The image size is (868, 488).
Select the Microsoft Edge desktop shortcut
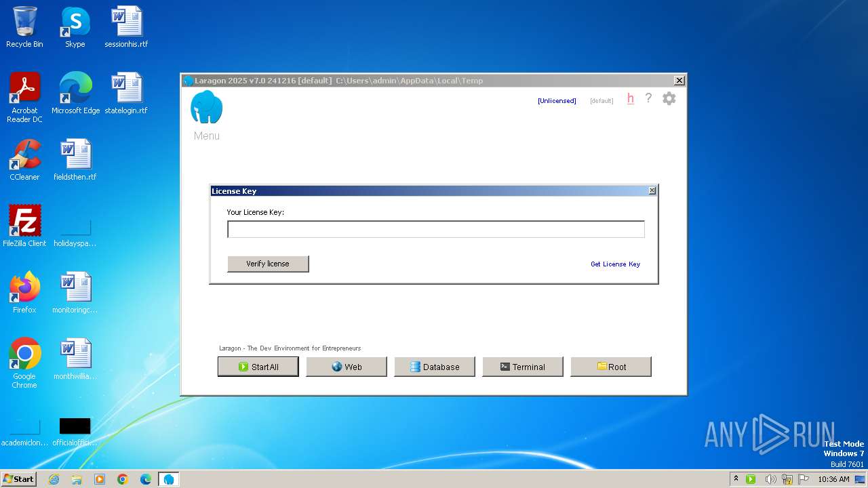click(x=75, y=94)
